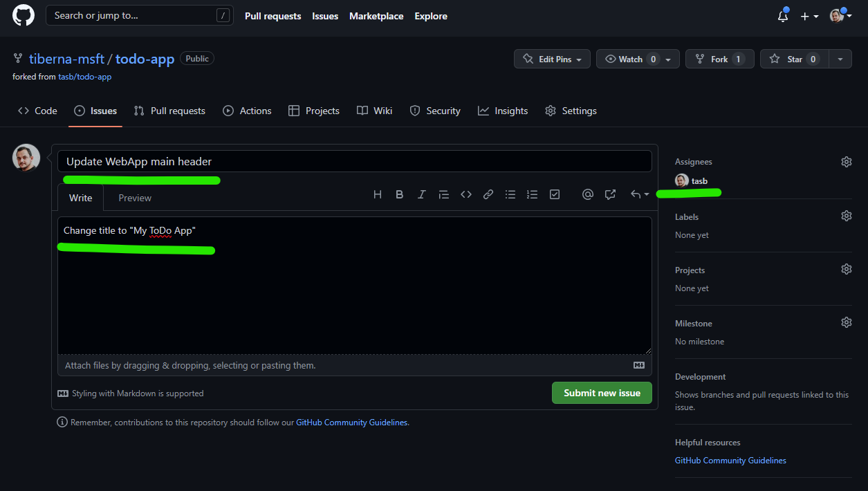
Task: Switch to the Preview tab
Action: click(x=135, y=198)
